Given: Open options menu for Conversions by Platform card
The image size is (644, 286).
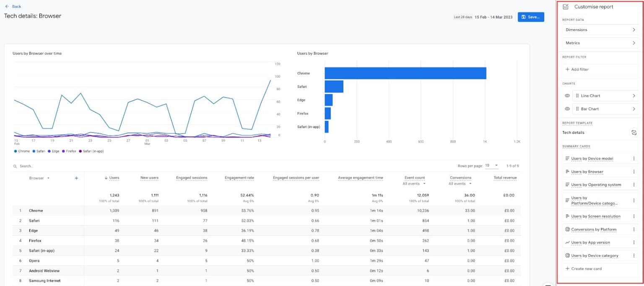Looking at the screenshot, I should (634, 229).
